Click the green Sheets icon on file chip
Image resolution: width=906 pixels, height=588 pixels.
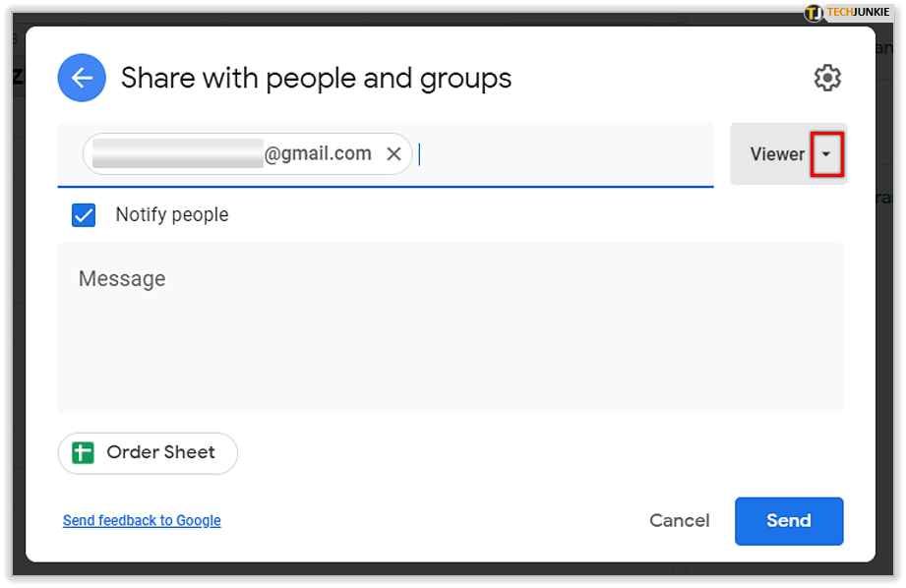(84, 453)
